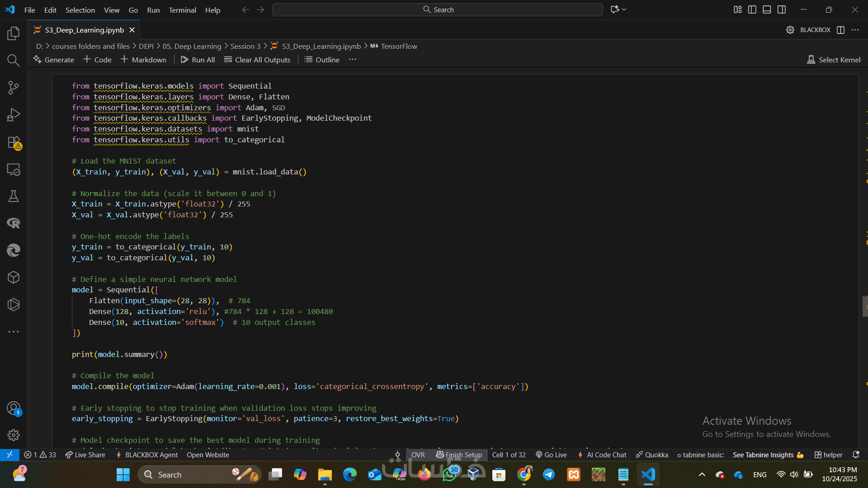The width and height of the screenshot is (868, 488).
Task: Expand the Session 3 breadcrumb
Action: 245,46
